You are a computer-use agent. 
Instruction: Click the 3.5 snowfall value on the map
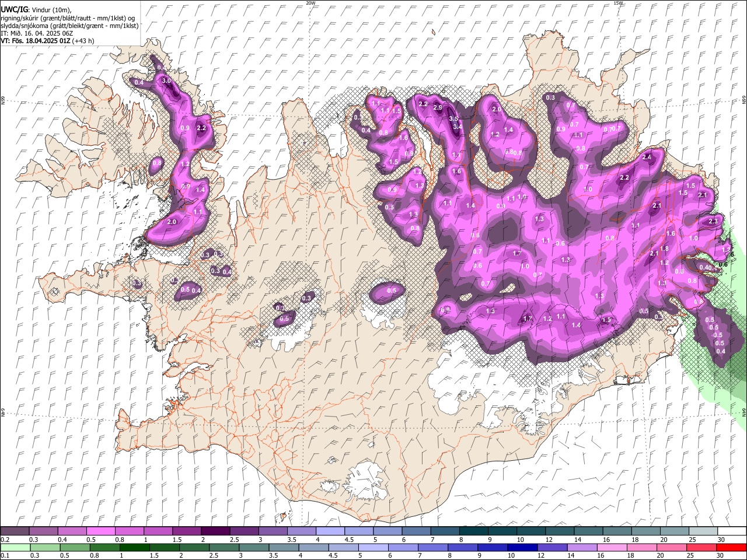(453, 118)
